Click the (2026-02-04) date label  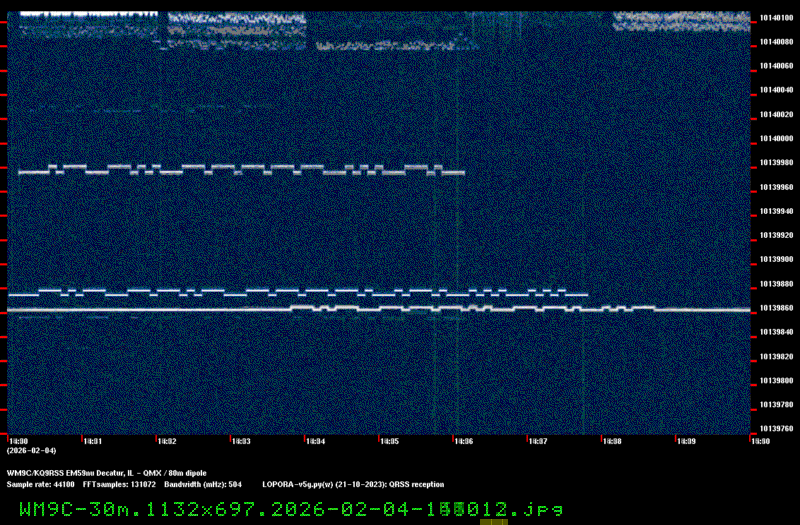click(x=32, y=451)
